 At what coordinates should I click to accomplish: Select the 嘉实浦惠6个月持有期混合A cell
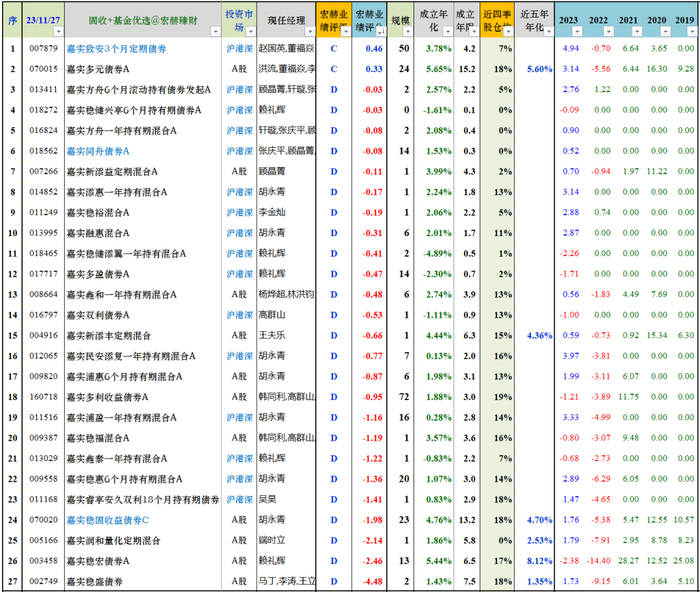pos(143,377)
